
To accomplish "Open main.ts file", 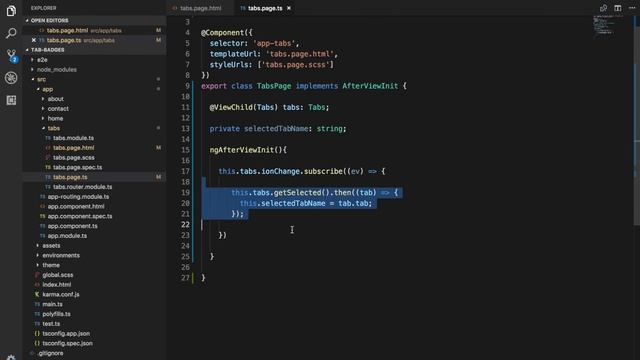I will (52, 304).
